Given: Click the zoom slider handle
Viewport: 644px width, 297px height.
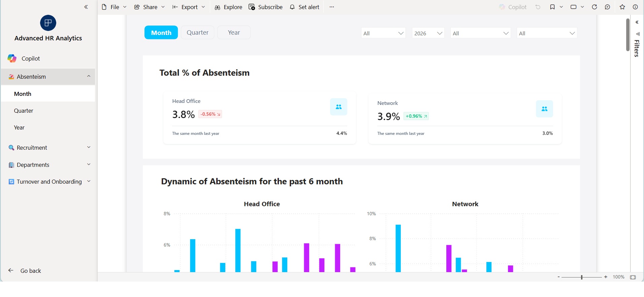Looking at the screenshot, I should 582,277.
